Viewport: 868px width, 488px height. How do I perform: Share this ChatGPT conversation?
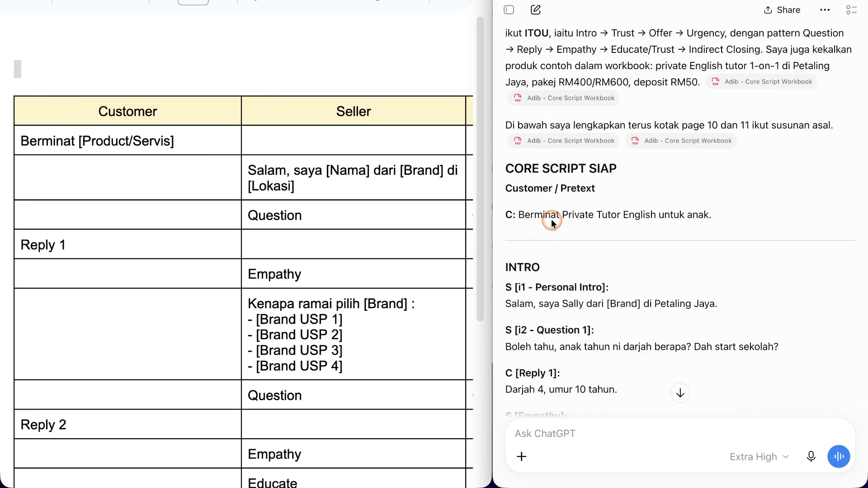click(782, 10)
